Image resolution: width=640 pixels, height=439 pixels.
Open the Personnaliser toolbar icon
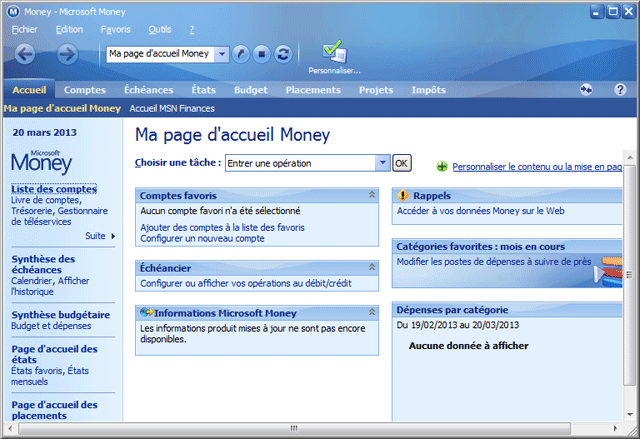point(334,56)
